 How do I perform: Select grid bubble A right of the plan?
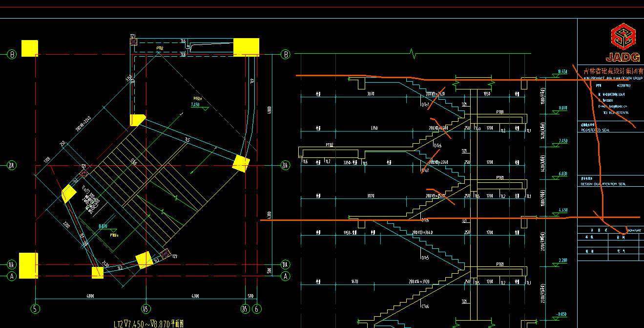pyautogui.click(x=286, y=276)
